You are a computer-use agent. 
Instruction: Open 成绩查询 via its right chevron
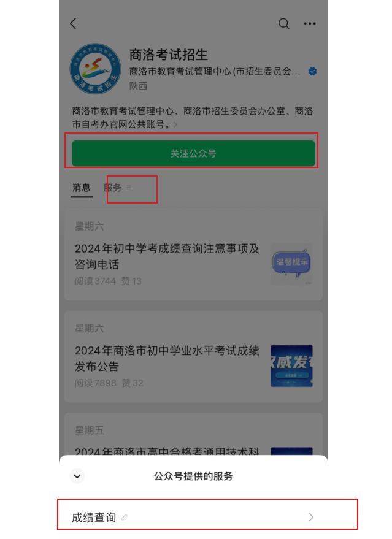coord(311,518)
